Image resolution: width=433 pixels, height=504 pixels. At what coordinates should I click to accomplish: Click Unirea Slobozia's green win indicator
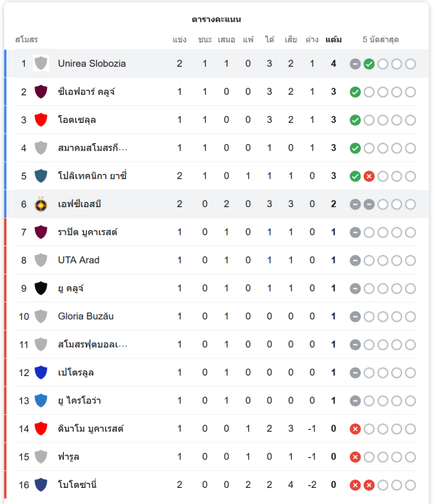369,64
